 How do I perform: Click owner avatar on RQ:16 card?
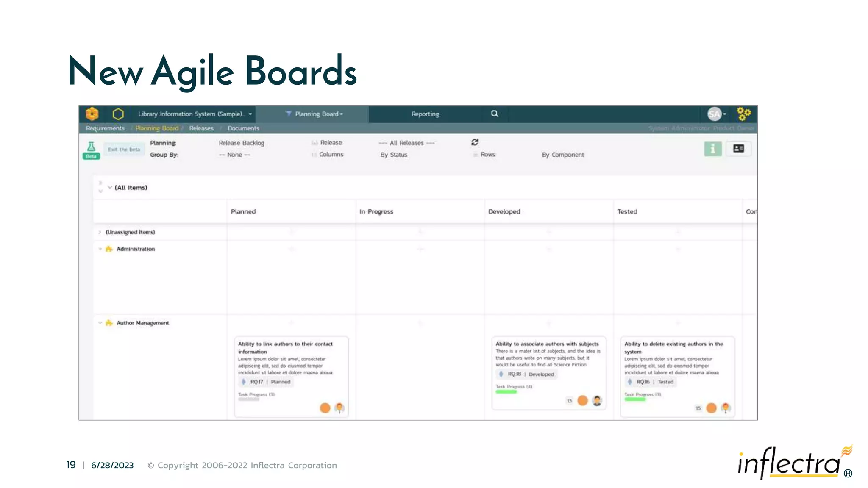pyautogui.click(x=726, y=408)
